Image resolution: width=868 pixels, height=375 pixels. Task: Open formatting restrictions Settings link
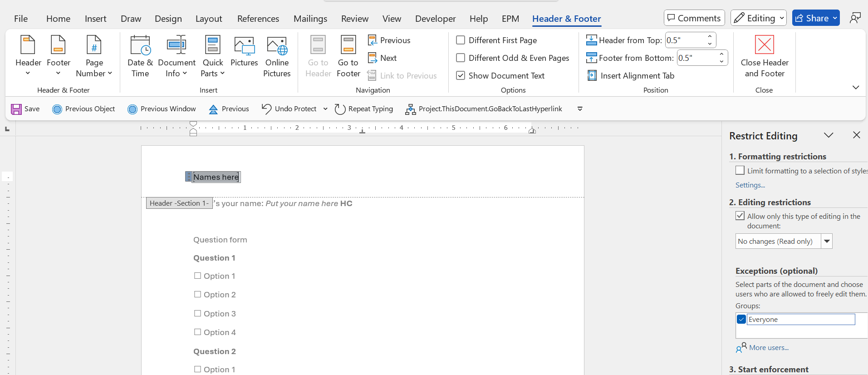750,185
